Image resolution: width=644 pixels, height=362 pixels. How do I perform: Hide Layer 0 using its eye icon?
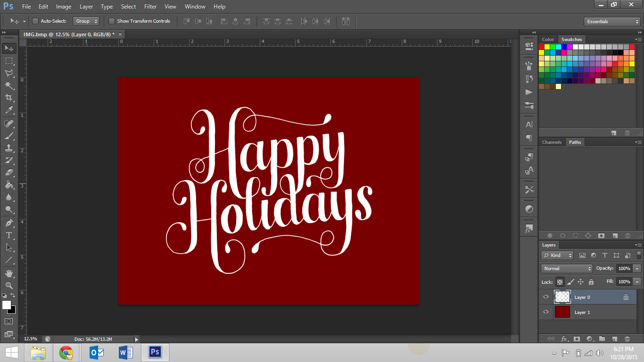coord(546,297)
